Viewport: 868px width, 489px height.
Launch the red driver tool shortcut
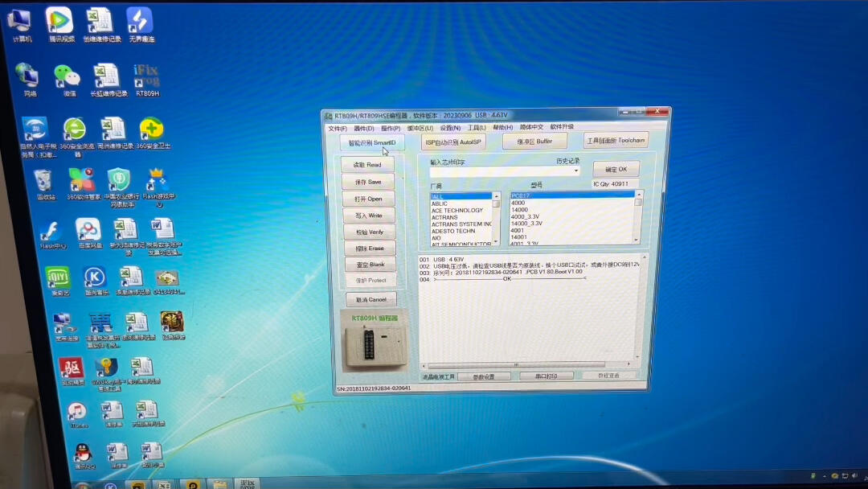72,371
